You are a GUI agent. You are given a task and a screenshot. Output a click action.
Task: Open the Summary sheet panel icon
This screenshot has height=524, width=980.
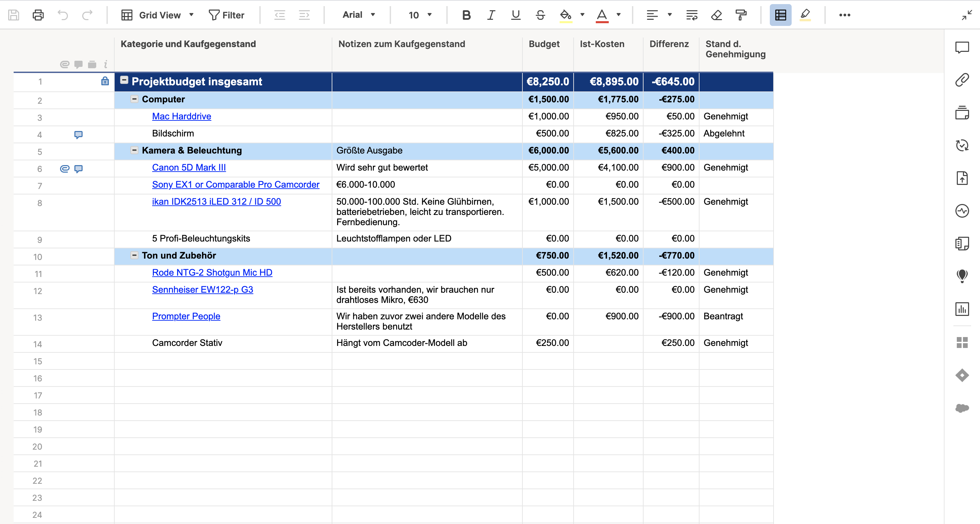coord(962,243)
